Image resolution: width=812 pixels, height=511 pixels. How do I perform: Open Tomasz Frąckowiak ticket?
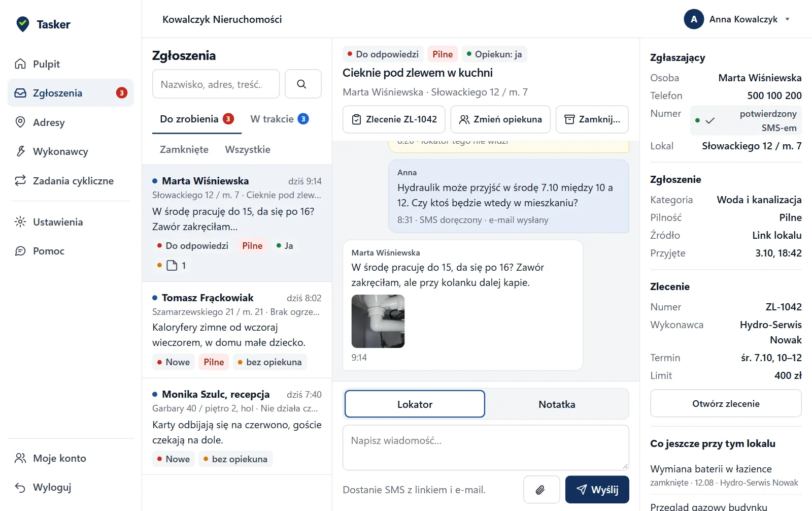(237, 330)
